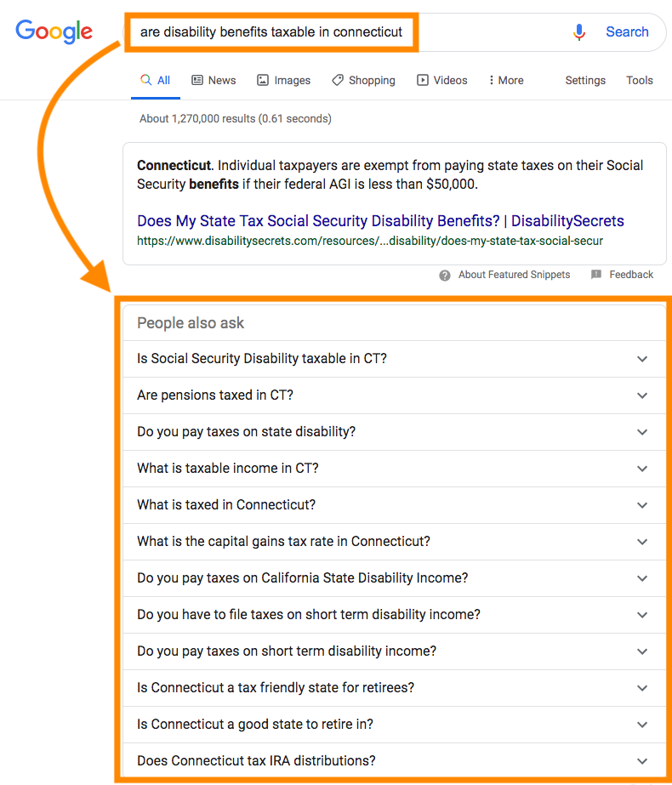672x785 pixels.
Task: Expand 'Is Connecticut a good state to retire in?'
Action: 394,725
